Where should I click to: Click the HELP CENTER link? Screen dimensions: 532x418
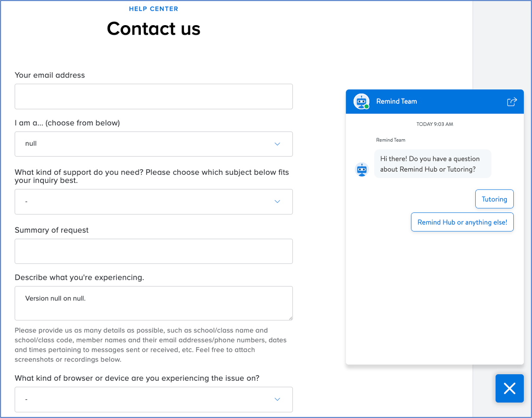153,9
